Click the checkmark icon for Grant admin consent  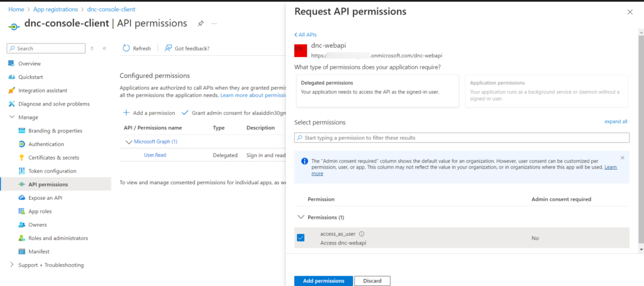tap(185, 113)
